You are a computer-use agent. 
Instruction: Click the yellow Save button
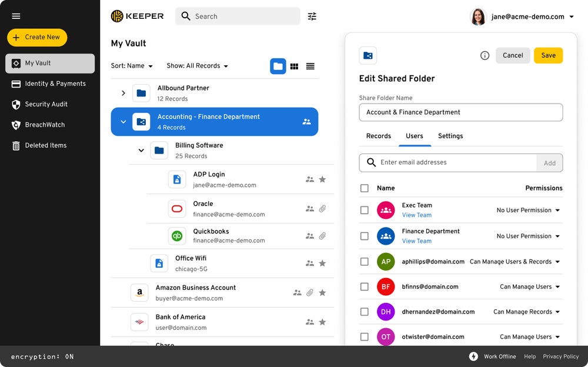(548, 55)
